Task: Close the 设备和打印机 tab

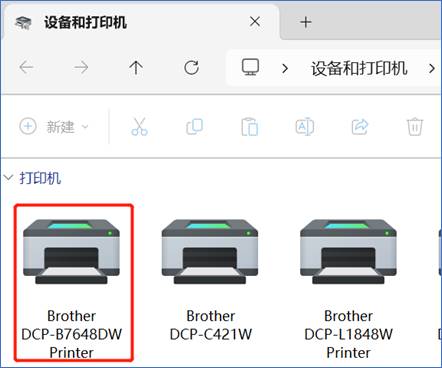Action: coord(255,22)
